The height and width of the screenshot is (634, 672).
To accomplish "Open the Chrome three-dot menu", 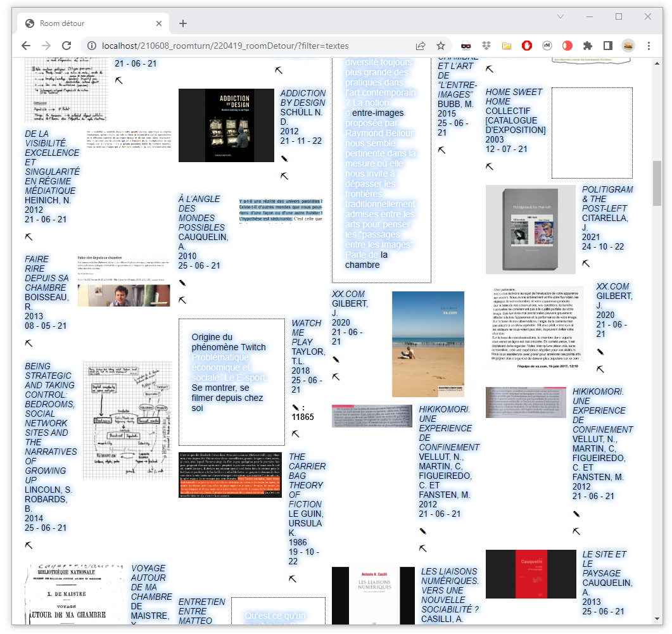I will tap(649, 46).
